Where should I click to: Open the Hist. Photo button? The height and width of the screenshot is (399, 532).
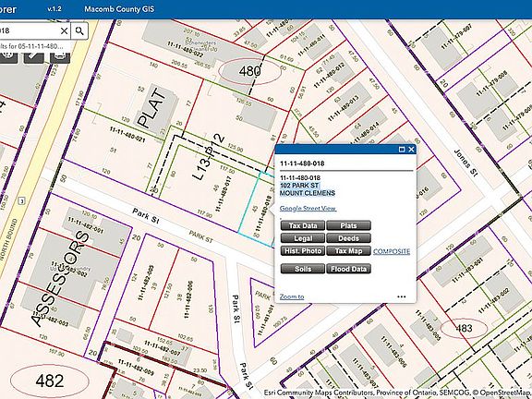pos(303,251)
